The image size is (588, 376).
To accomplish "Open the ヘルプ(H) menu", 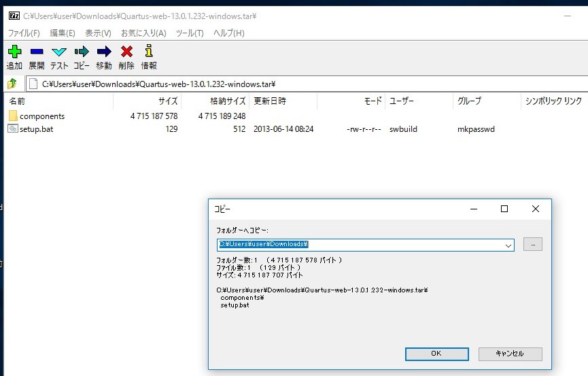I will [x=229, y=33].
